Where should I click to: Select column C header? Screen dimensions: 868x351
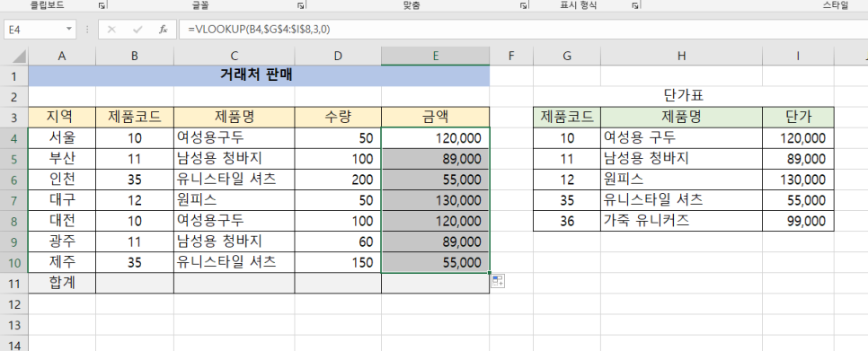click(235, 56)
